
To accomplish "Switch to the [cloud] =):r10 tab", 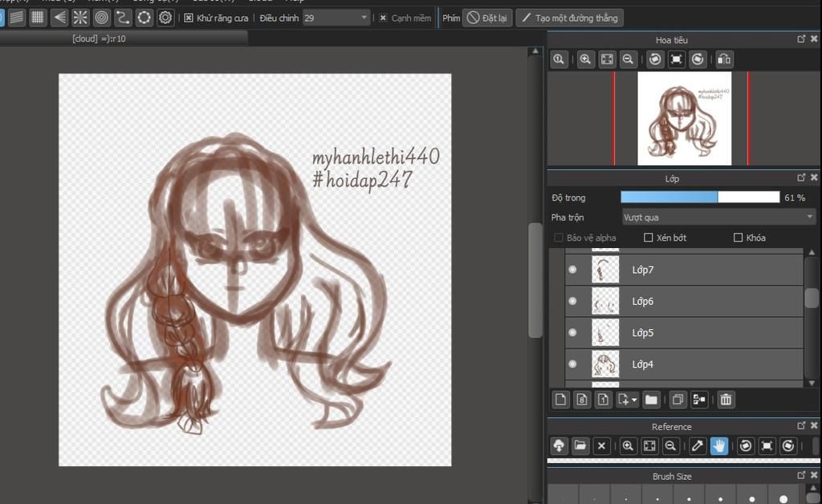I will click(x=99, y=39).
